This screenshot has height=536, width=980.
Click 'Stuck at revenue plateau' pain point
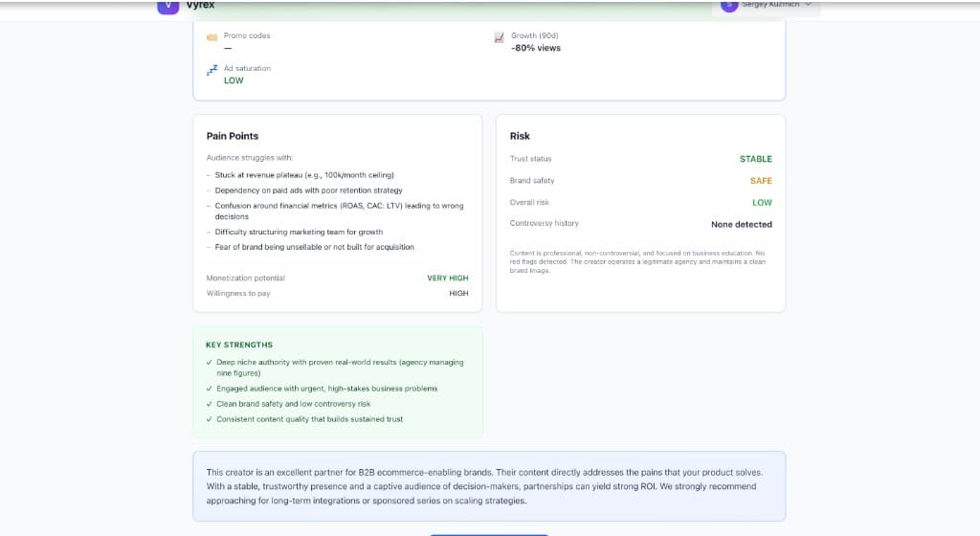click(304, 175)
